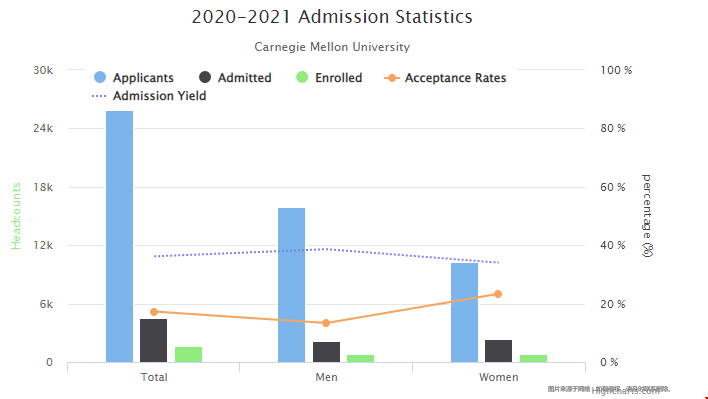This screenshot has width=708, height=399.
Task: Select the Total admitted dark bar
Action: pyautogui.click(x=154, y=341)
